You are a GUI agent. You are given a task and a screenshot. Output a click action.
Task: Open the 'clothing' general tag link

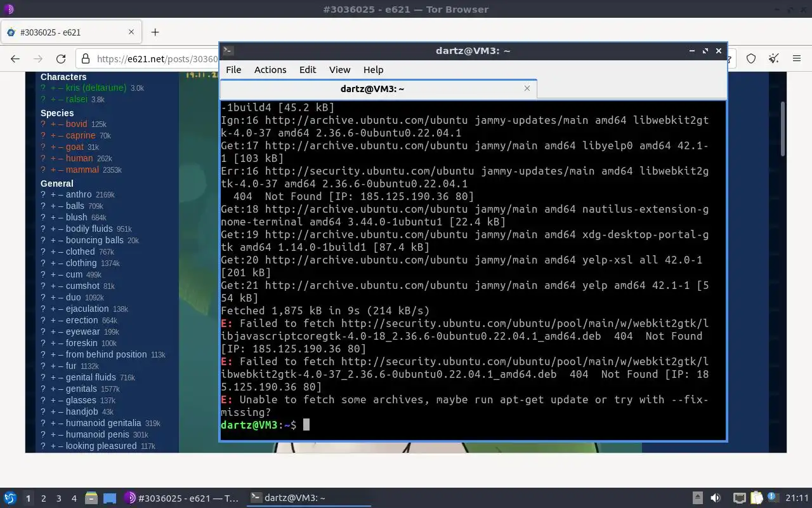point(81,264)
